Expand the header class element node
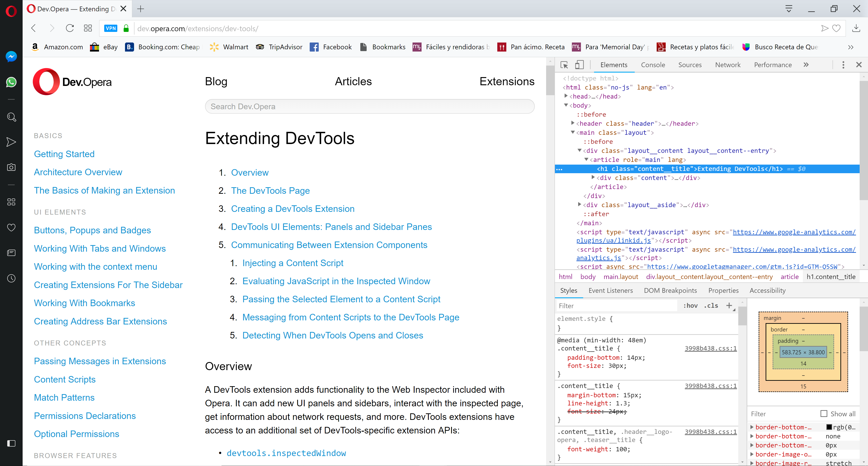868x466 pixels. coord(573,123)
